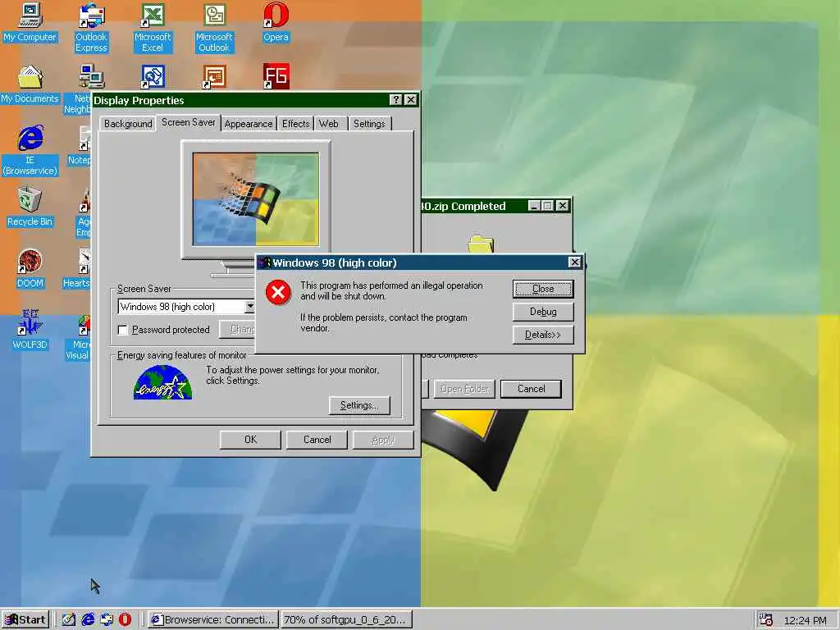The image size is (840, 630).
Task: Click the 12:24 PM system clock
Action: pos(805,620)
